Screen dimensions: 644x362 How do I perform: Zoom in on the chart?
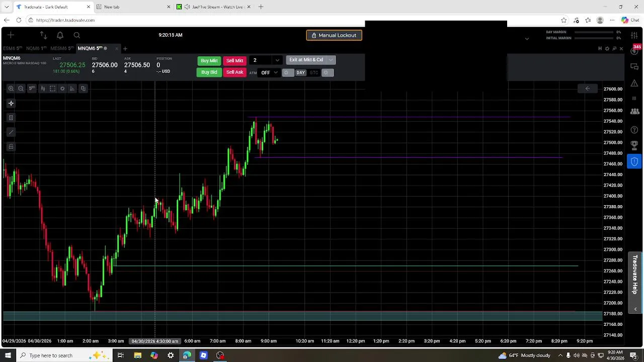tap(11, 88)
